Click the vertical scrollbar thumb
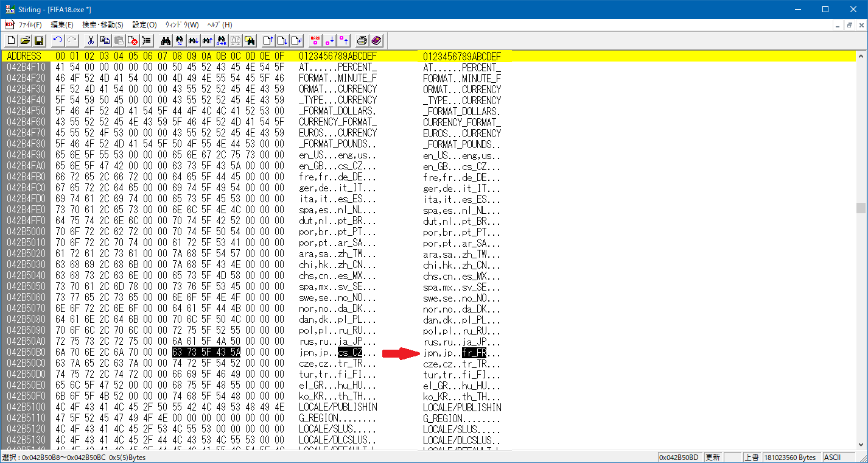This screenshot has width=868, height=463. coord(861,208)
